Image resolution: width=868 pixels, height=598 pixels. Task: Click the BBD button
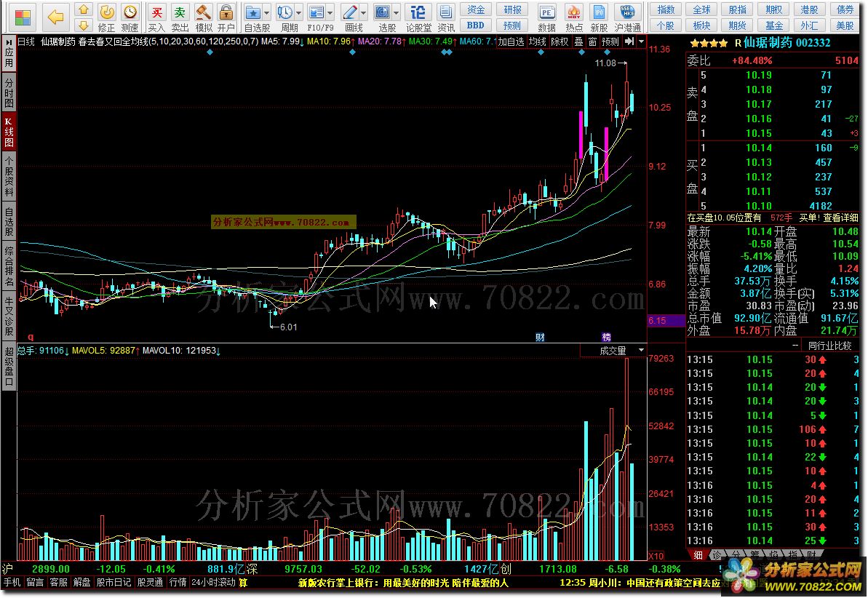[x=476, y=25]
